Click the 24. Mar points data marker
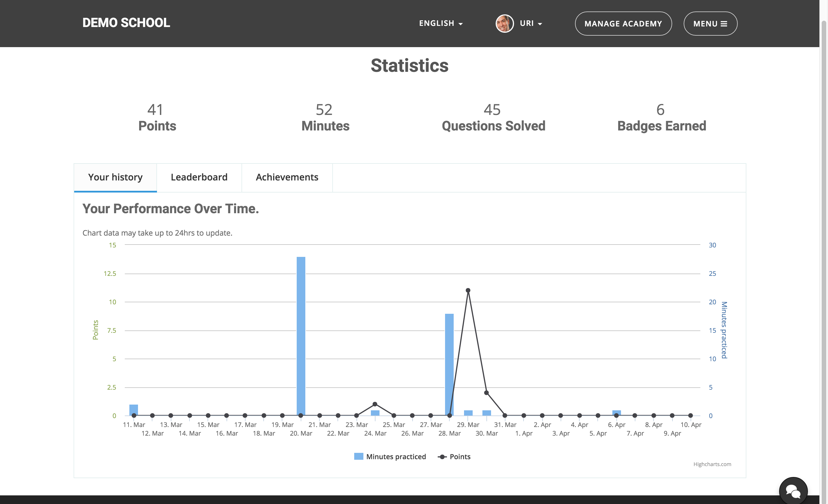Viewport: 828px width, 504px height. pyautogui.click(x=375, y=404)
